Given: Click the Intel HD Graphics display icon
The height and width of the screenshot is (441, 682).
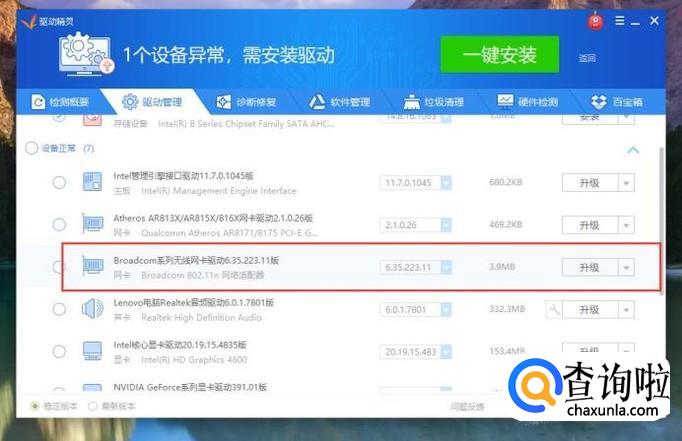Looking at the screenshot, I should tap(92, 351).
